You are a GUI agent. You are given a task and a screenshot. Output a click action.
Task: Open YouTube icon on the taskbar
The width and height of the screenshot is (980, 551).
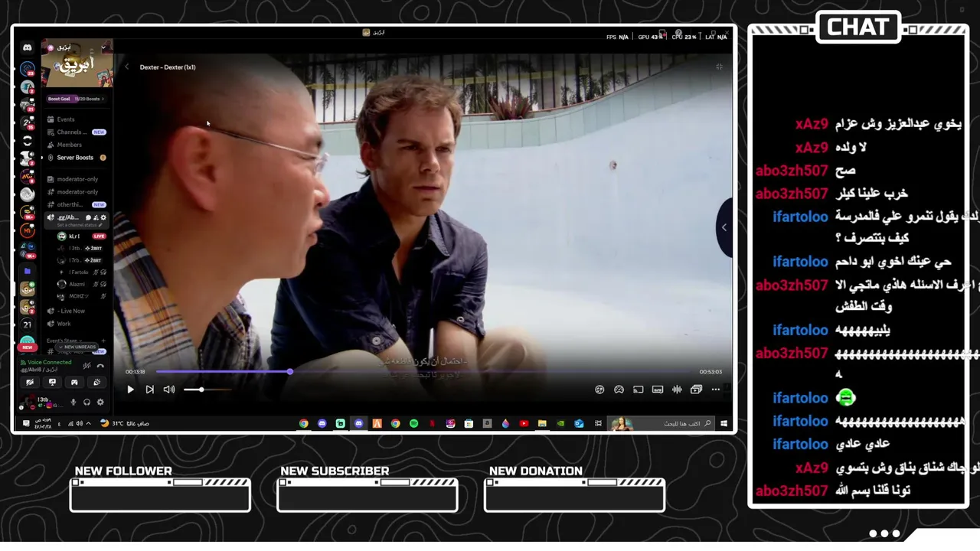coord(524,423)
